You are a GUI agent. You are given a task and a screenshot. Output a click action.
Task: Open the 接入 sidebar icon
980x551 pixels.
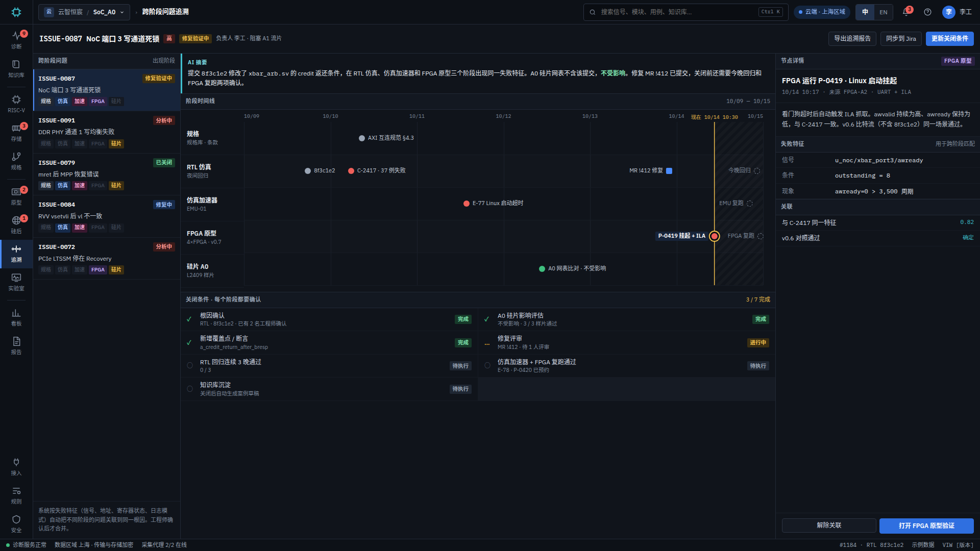coord(16,466)
